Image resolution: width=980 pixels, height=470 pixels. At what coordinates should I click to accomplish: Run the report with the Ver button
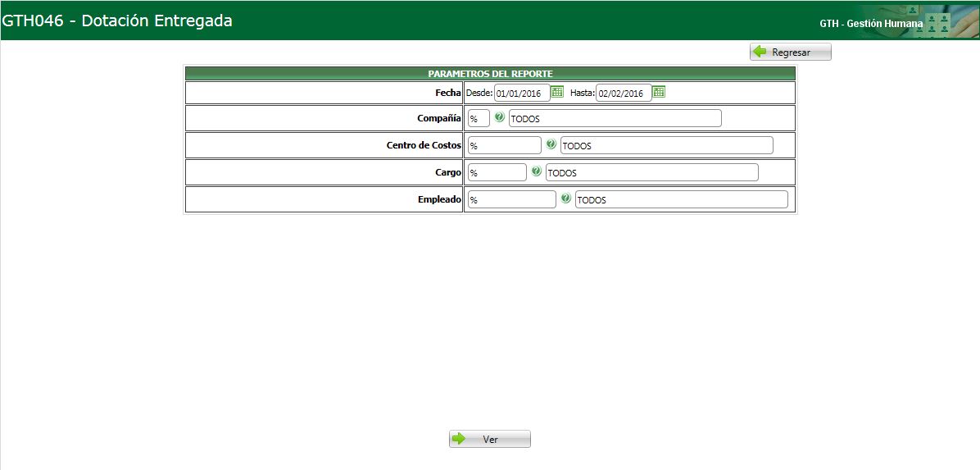pos(490,439)
